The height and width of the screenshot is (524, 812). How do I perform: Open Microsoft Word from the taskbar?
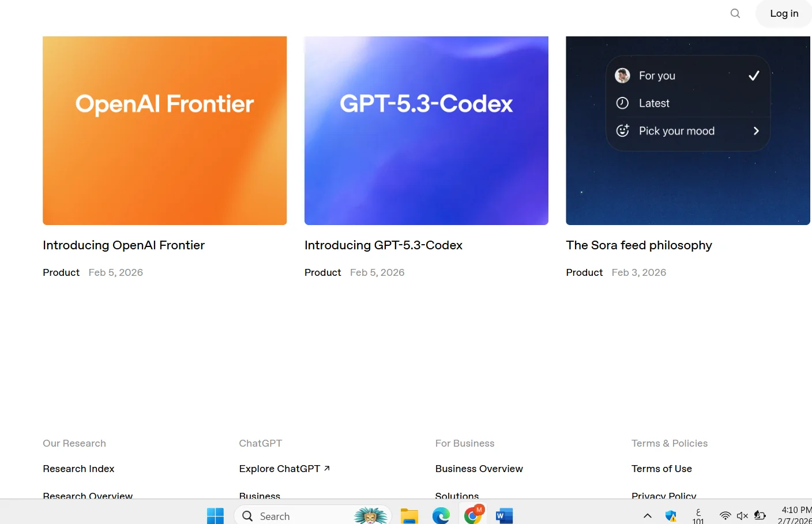[504, 515]
